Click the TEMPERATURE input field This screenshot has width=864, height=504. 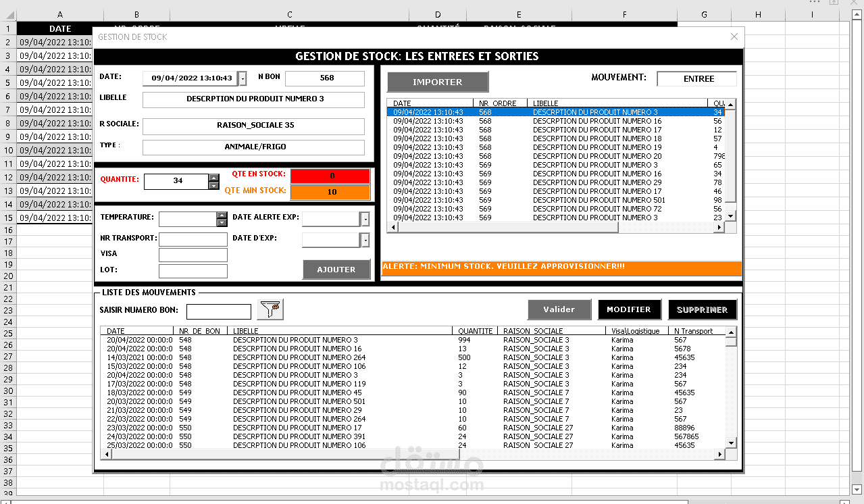click(x=188, y=219)
